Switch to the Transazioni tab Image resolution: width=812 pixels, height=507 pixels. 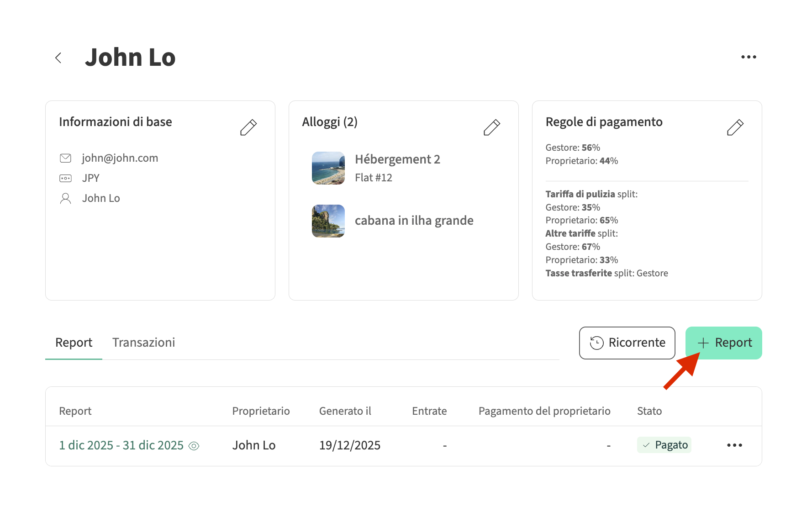[143, 343]
